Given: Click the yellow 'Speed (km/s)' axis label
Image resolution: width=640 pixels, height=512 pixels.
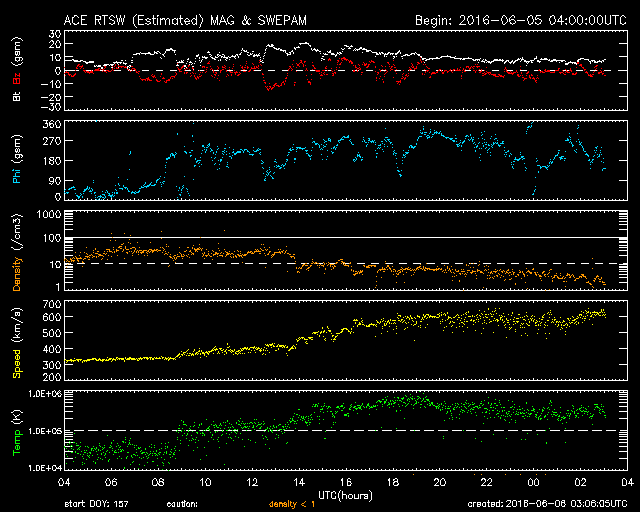Looking at the screenshot, I should (17, 343).
